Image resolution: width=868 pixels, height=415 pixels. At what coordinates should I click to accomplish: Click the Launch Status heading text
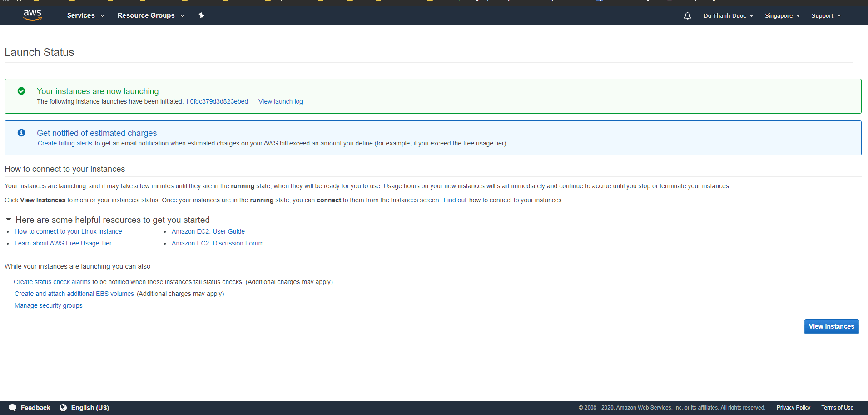(x=40, y=52)
